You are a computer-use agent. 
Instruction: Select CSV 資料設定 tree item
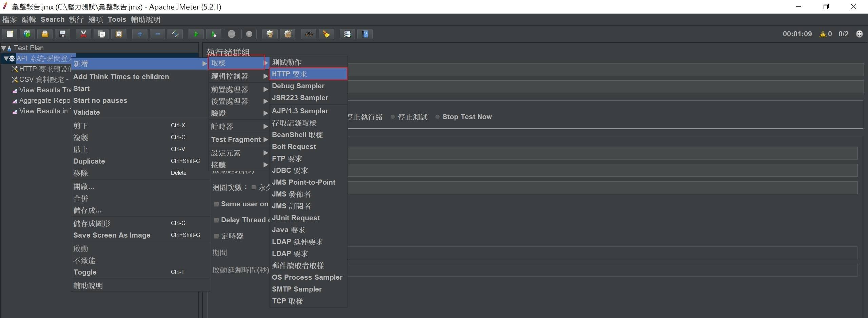pos(41,79)
